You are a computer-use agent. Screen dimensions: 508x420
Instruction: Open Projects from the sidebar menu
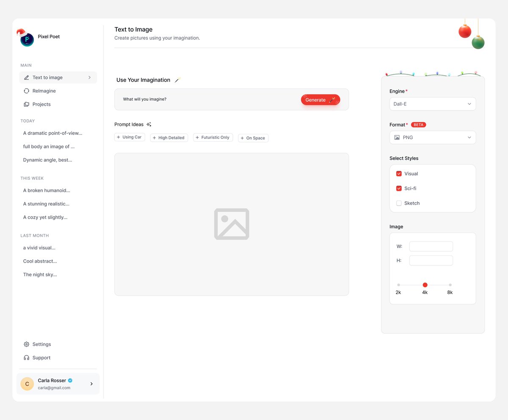(x=41, y=104)
